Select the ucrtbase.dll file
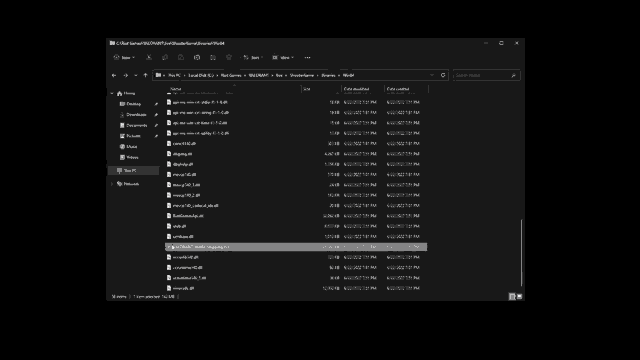The image size is (640, 360). click(x=296, y=237)
